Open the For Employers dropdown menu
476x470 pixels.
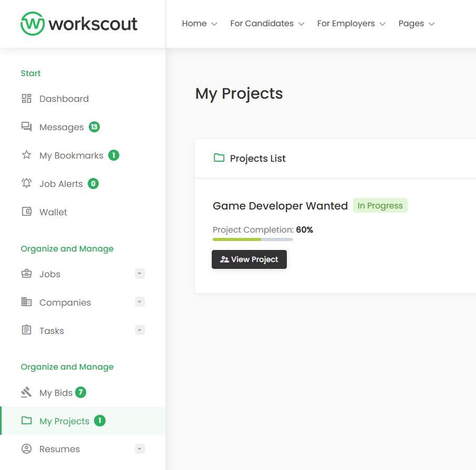pos(351,24)
